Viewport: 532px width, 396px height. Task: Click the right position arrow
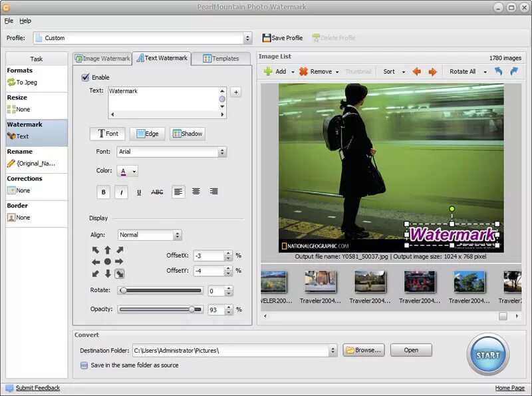tap(119, 262)
